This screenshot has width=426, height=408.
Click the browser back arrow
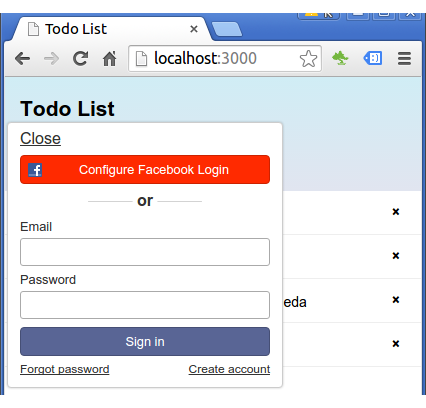pyautogui.click(x=23, y=59)
